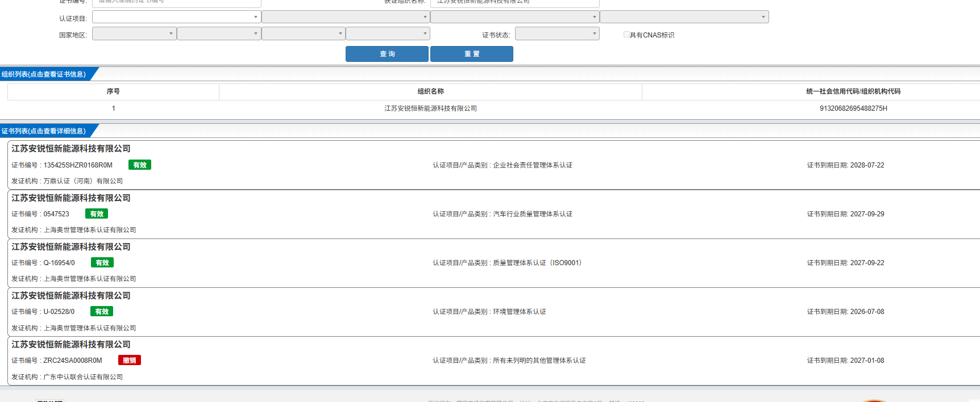This screenshot has height=402, width=980.
Task: Click expiry date 2027-01-08
Action: [x=867, y=361]
